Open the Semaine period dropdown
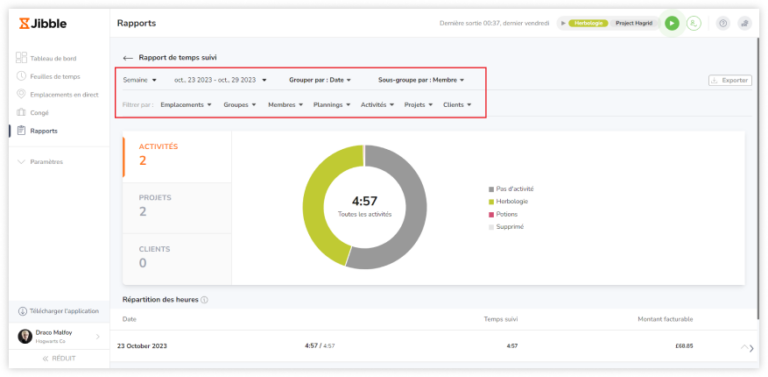 tap(140, 80)
